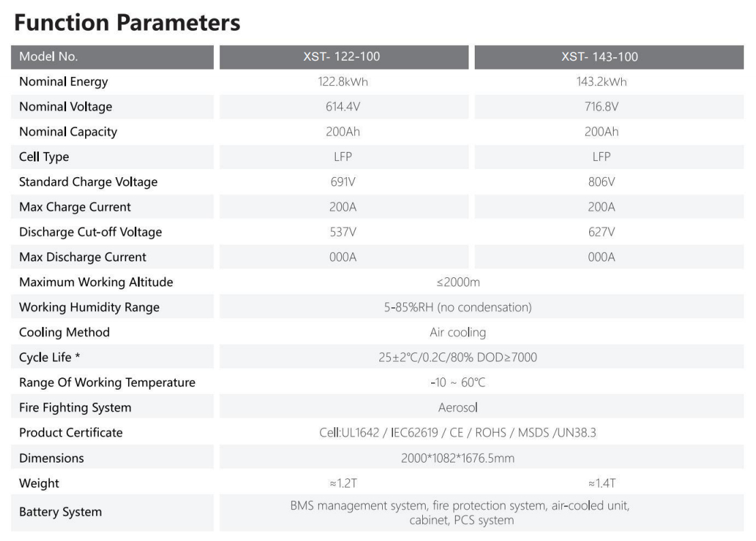Select the 2000*1082*1676.5mm dimensions value
Screen dimensions: 756x541
click(x=458, y=458)
